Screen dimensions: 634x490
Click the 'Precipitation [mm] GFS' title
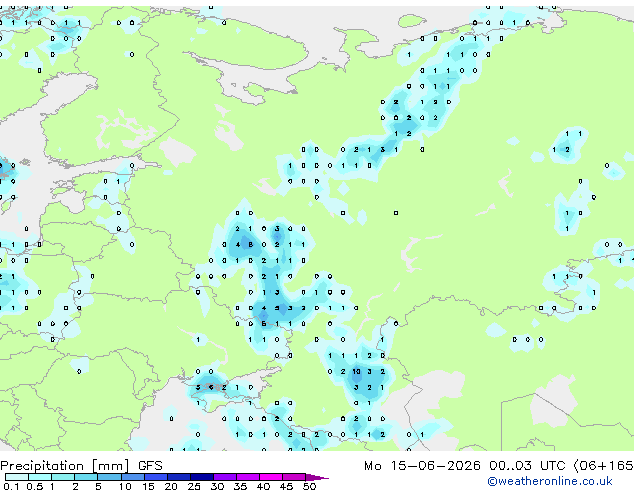pyautogui.click(x=81, y=466)
